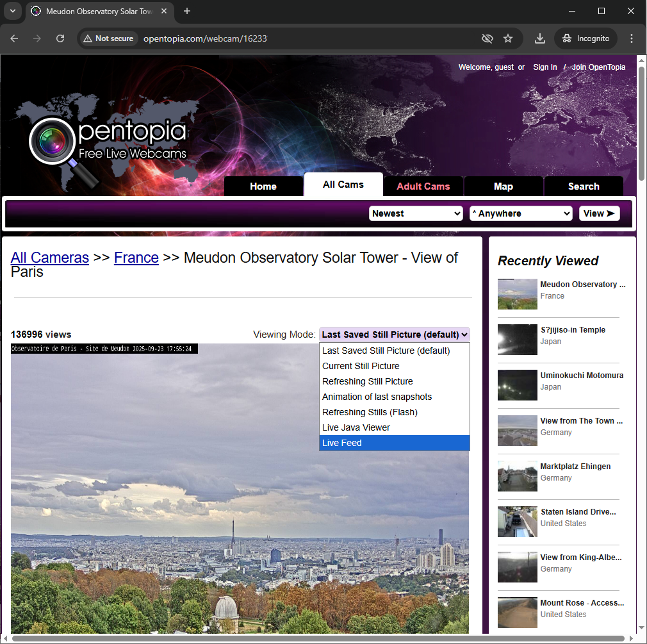Click the tracking protection eye icon

click(487, 38)
